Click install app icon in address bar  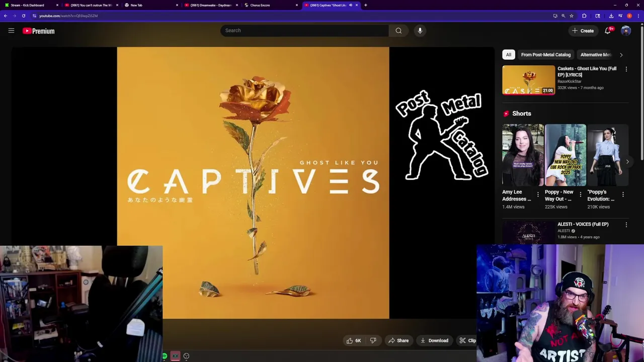point(555,16)
